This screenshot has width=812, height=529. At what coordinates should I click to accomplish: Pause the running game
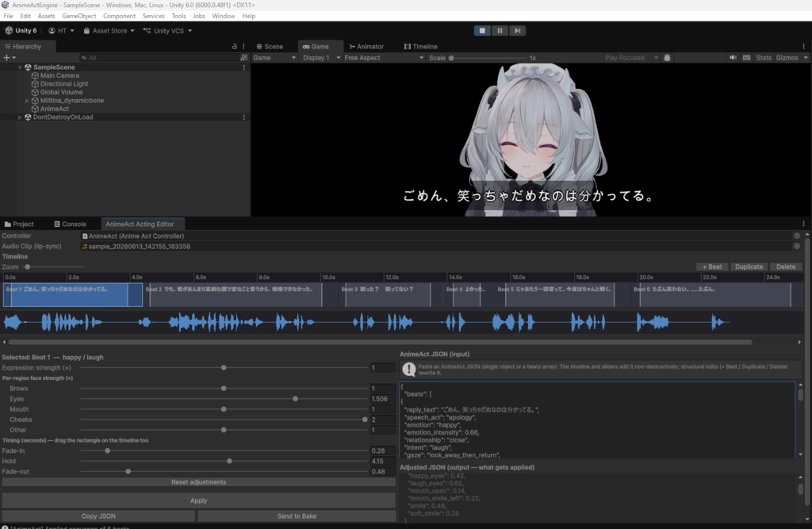(x=500, y=31)
